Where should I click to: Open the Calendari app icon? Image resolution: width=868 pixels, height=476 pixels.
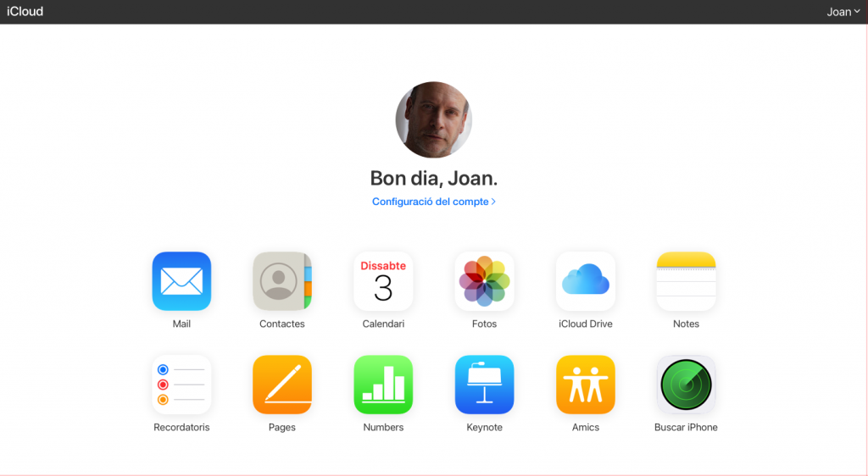pos(383,281)
